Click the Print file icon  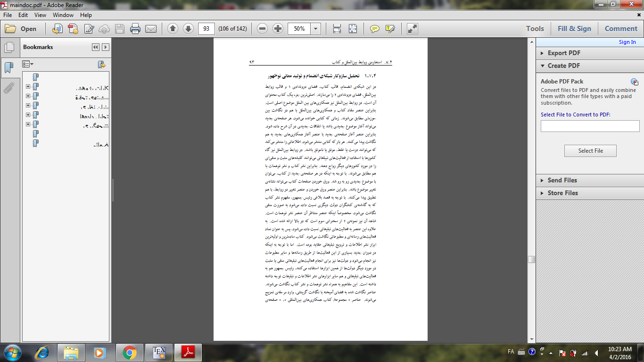tap(135, 29)
